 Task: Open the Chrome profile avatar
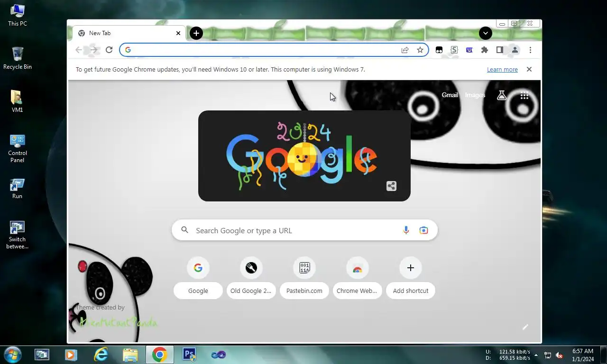[x=515, y=50]
